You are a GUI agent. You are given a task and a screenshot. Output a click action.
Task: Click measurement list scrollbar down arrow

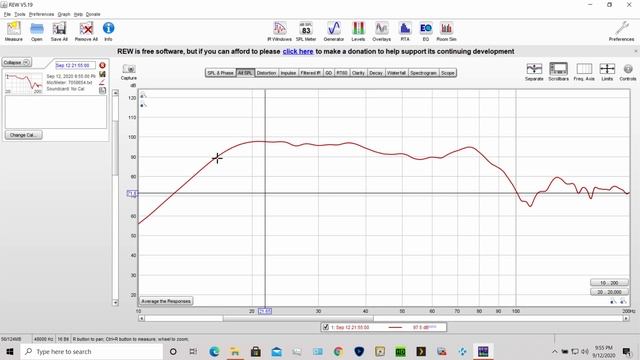(x=116, y=302)
